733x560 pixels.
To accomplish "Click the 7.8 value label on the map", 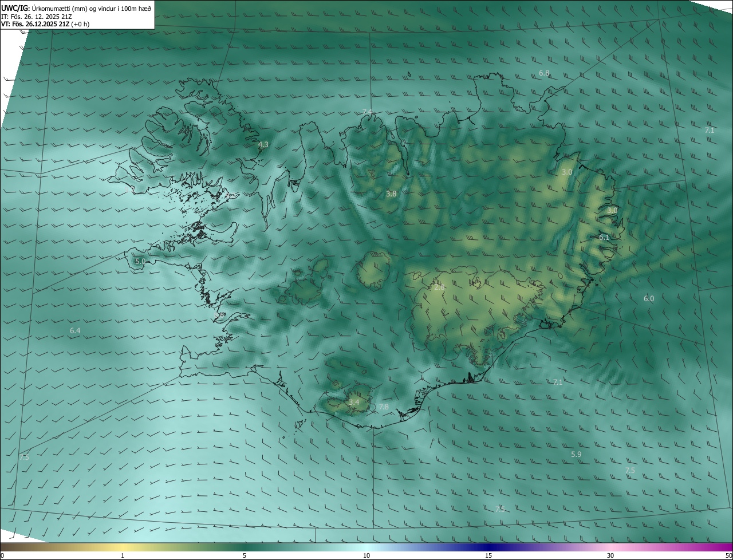I will (x=384, y=407).
